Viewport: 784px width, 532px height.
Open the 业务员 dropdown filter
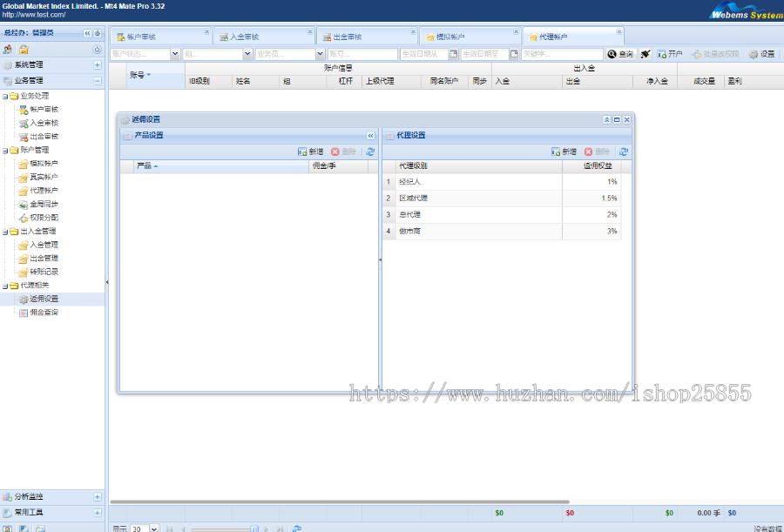pos(320,54)
